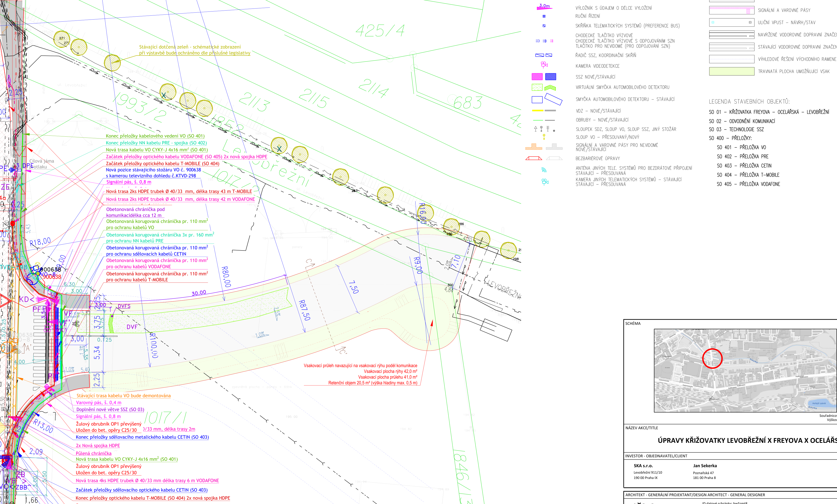The height and width of the screenshot is (504, 837).
Task: Click the DVFS detector label on the plan
Action: click(124, 306)
